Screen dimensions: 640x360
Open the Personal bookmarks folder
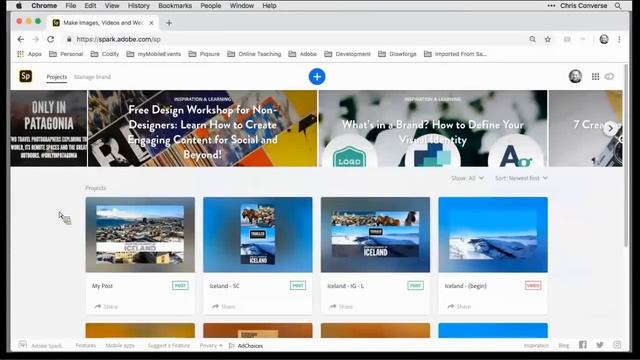[66, 54]
